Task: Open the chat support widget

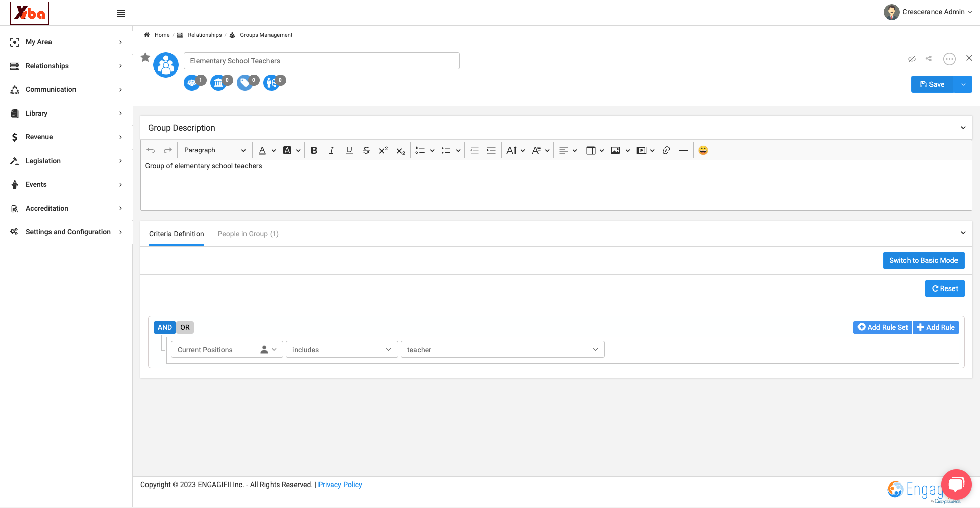Action: pyautogui.click(x=956, y=484)
